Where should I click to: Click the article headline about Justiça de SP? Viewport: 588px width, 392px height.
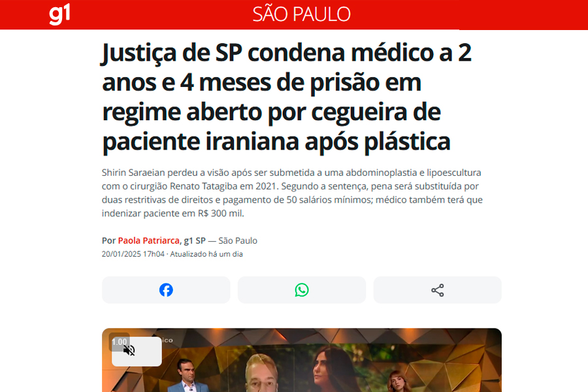click(x=287, y=97)
